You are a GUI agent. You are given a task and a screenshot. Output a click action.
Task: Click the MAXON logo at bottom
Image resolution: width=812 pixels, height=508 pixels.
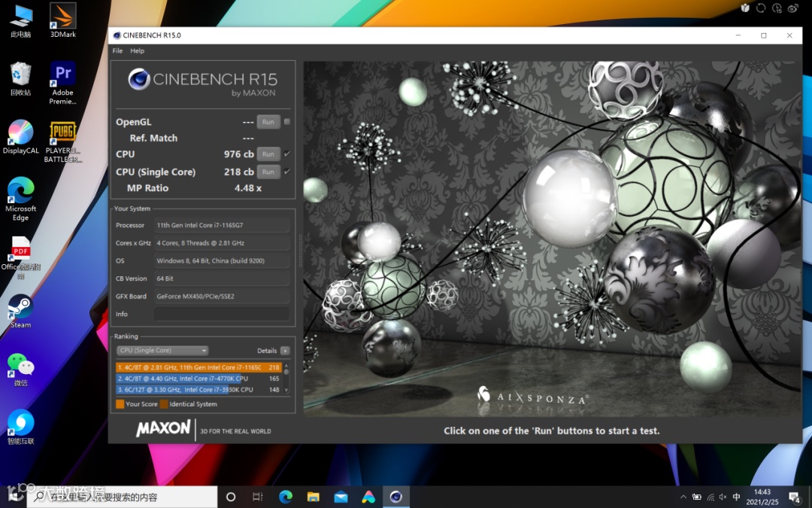tap(163, 428)
